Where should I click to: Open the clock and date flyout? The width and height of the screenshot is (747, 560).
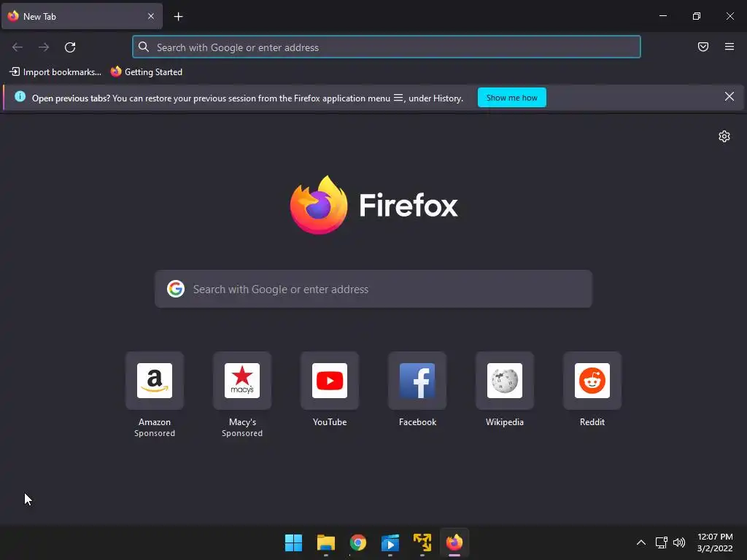point(715,542)
